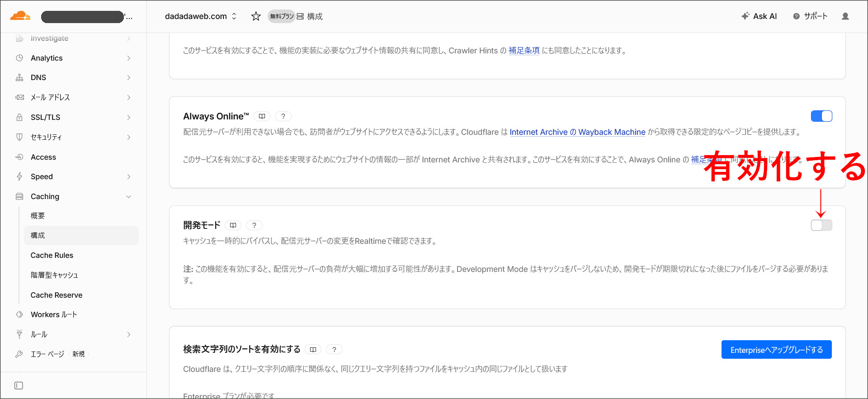The width and height of the screenshot is (868, 399).
Task: Select 構成 under Caching
Action: point(81,235)
